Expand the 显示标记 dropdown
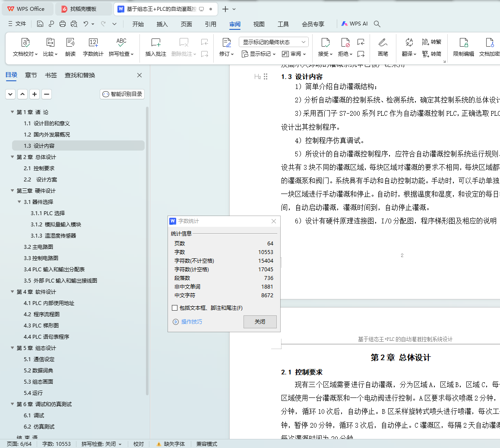 [259, 54]
